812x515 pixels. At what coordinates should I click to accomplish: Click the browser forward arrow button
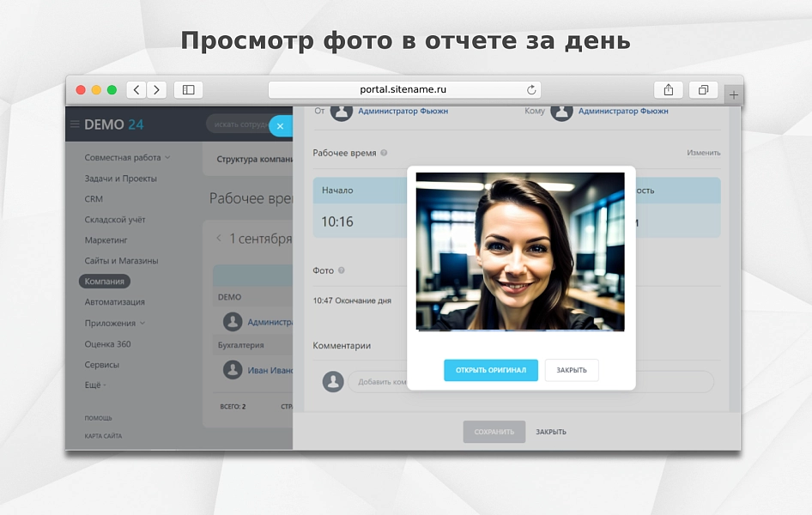pyautogui.click(x=156, y=90)
